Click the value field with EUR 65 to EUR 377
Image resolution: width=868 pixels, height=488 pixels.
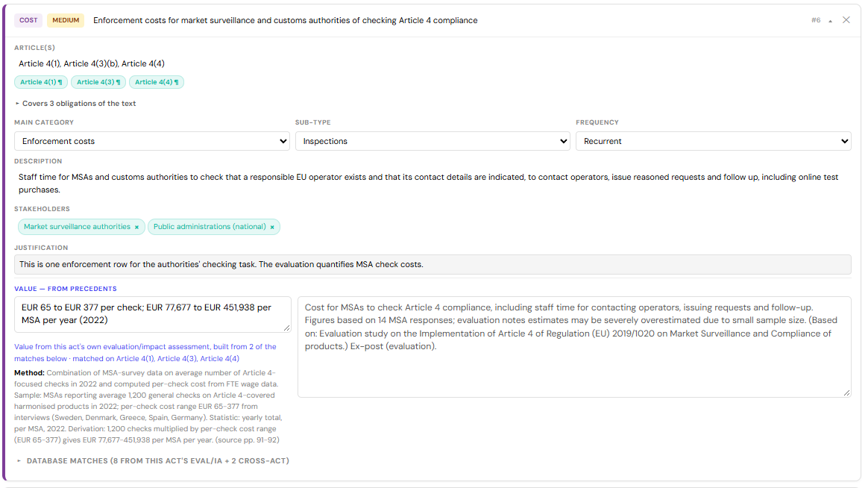coord(152,315)
